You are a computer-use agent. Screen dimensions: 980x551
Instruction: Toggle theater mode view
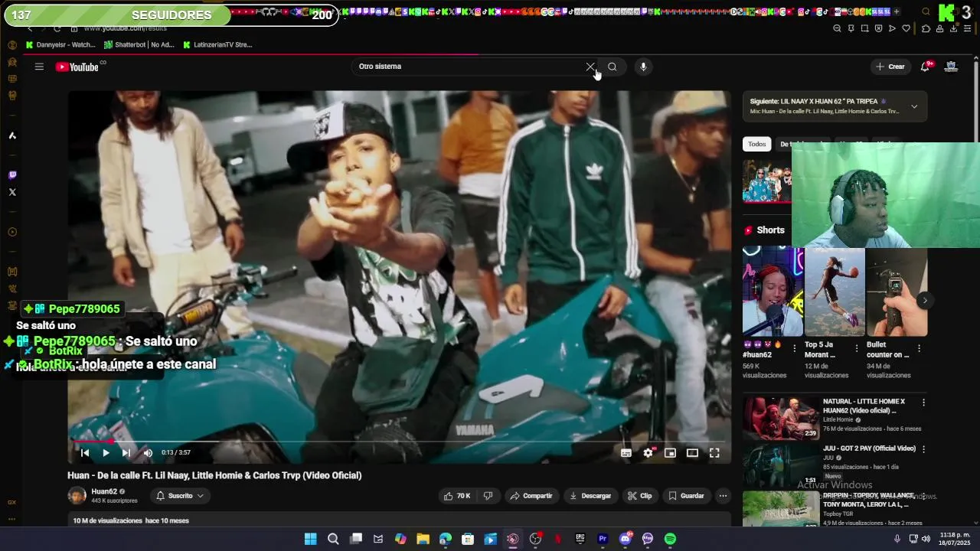(692, 453)
